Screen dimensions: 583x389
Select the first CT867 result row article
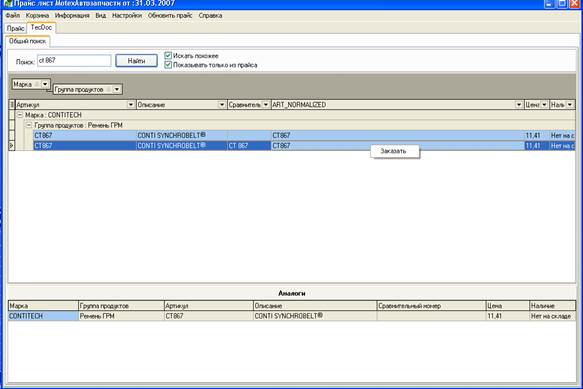point(85,135)
